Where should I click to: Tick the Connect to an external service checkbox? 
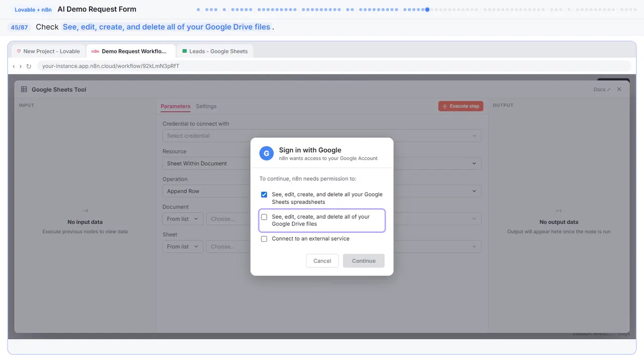tap(264, 239)
